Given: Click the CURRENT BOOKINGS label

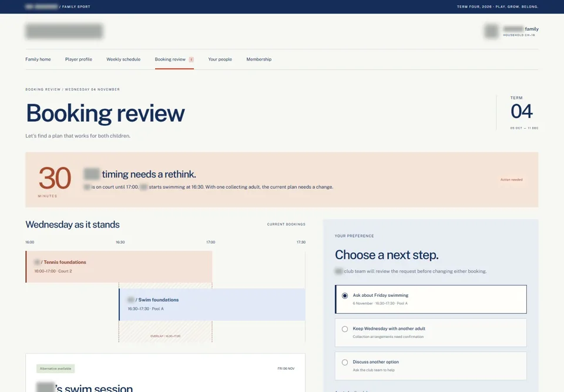Looking at the screenshot, I should (x=286, y=225).
